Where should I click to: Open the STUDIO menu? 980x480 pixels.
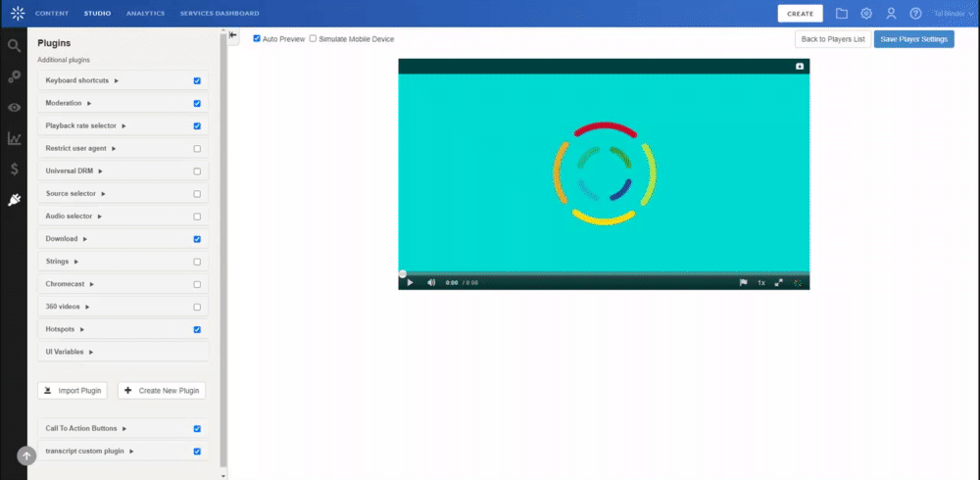[97, 13]
